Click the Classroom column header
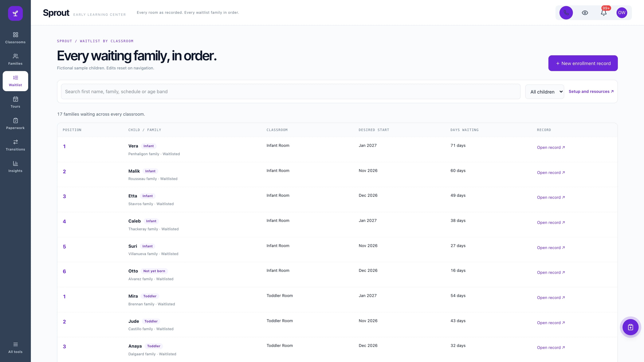The height and width of the screenshot is (362, 644). (277, 130)
